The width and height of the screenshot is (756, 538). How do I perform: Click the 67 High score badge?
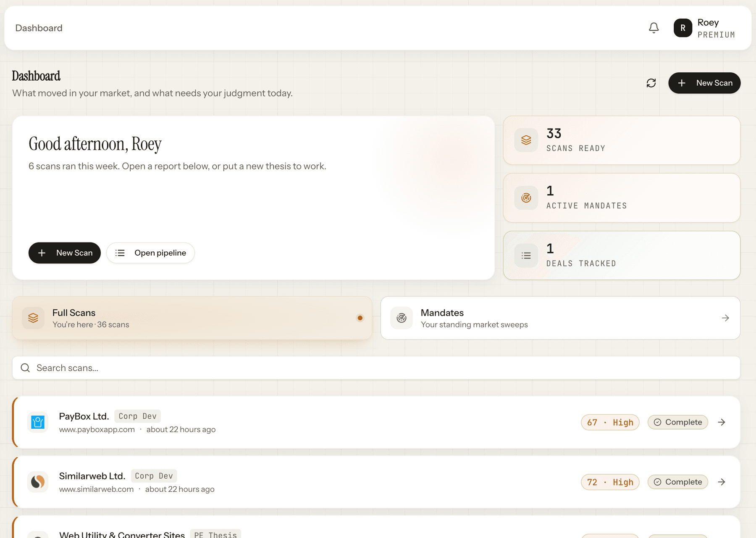610,422
